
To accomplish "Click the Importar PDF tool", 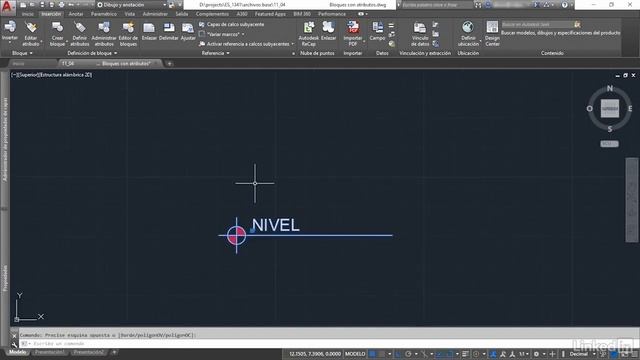I will coord(353,33).
